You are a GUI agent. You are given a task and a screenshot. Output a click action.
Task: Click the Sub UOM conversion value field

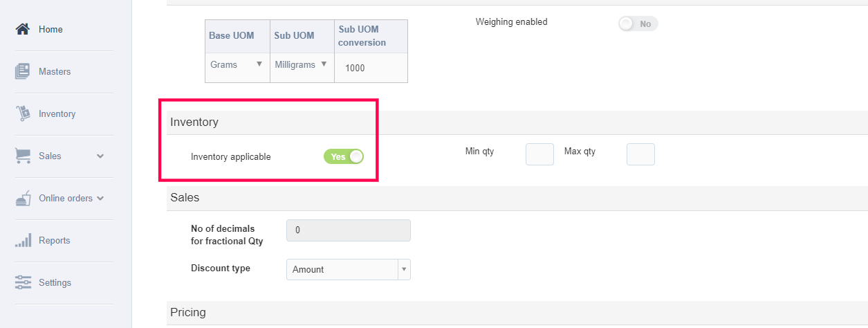[371, 68]
